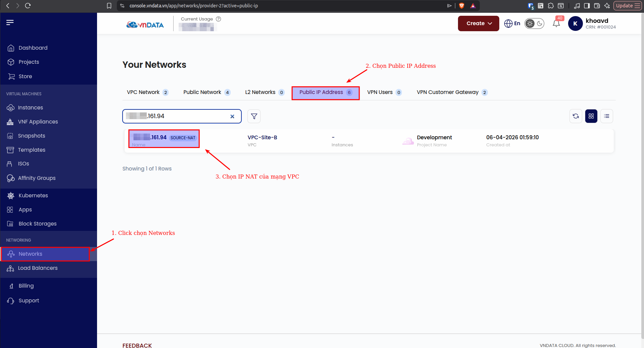This screenshot has height=348, width=644.
Task: Click the Dashboard home icon
Action: point(11,48)
